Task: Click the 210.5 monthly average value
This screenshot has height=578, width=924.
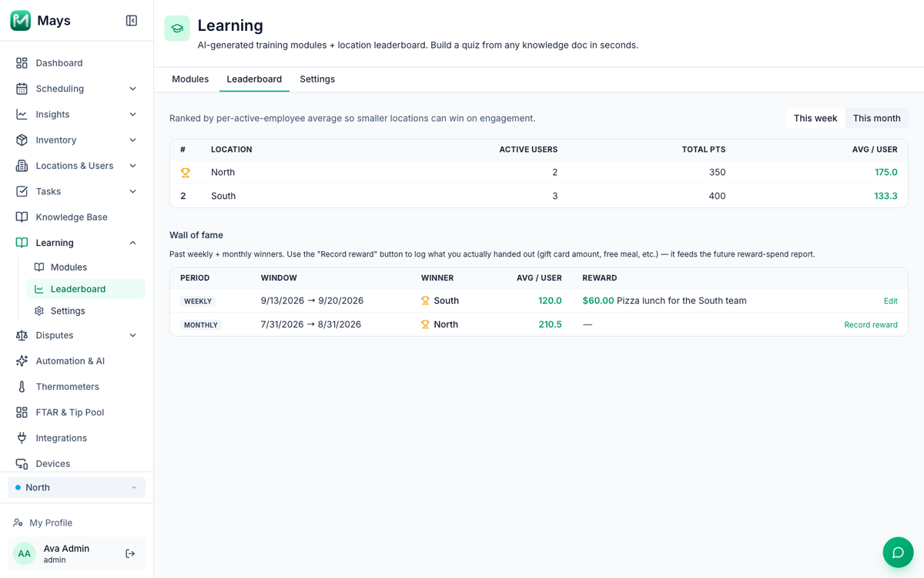Action: pos(550,324)
